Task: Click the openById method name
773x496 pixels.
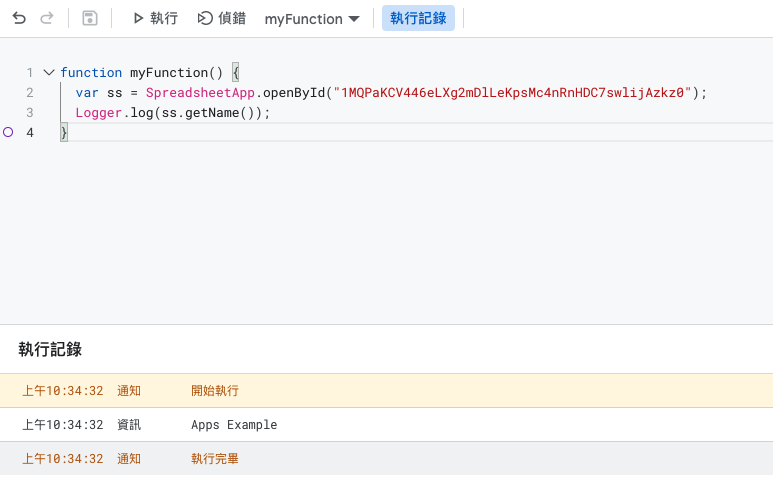Action: click(x=290, y=93)
